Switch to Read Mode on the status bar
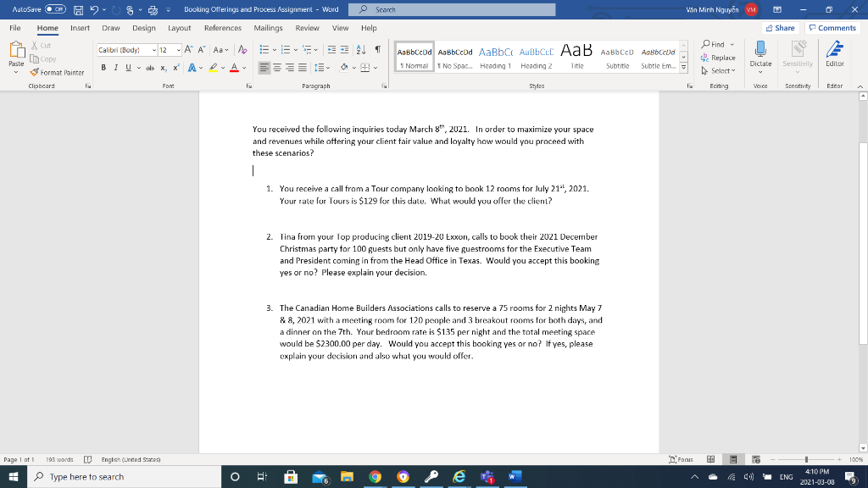 (712, 458)
